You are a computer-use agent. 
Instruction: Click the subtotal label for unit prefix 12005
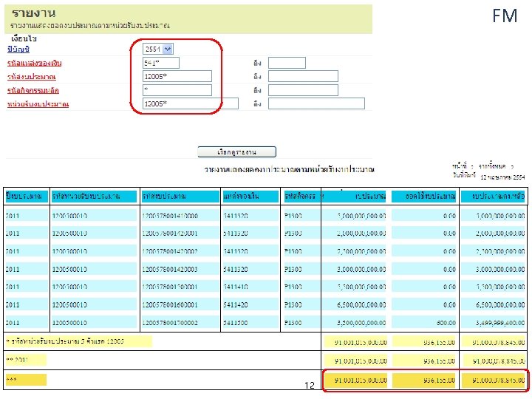[x=65, y=341]
